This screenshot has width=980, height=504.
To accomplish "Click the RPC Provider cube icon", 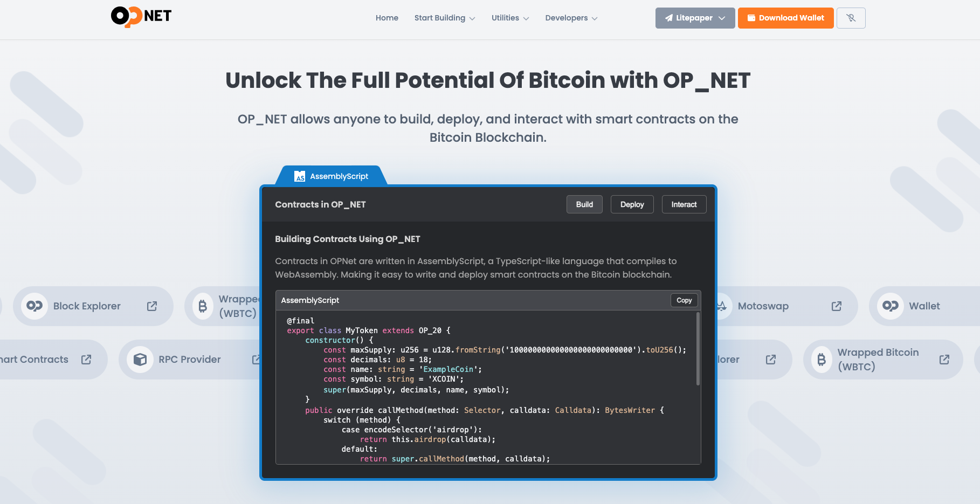I will 140,360.
